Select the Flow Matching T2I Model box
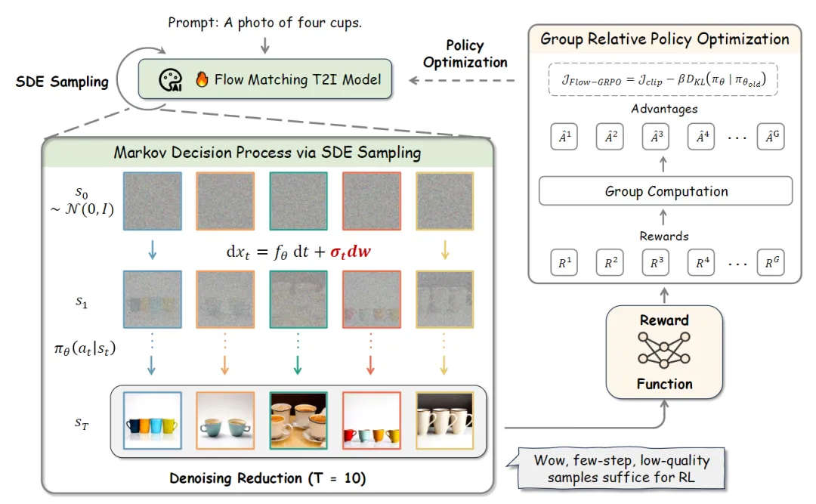Image resolution: width=816 pixels, height=504 pixels. [265, 79]
